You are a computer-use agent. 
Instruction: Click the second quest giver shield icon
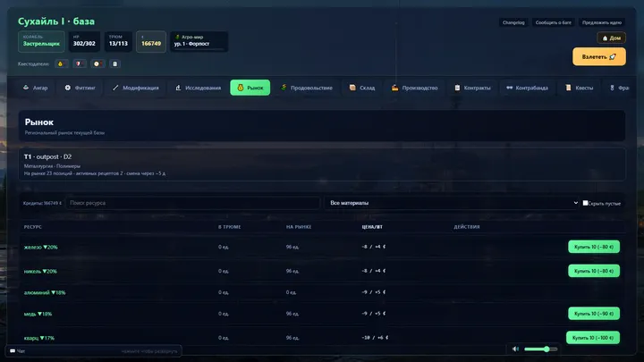[x=79, y=64]
